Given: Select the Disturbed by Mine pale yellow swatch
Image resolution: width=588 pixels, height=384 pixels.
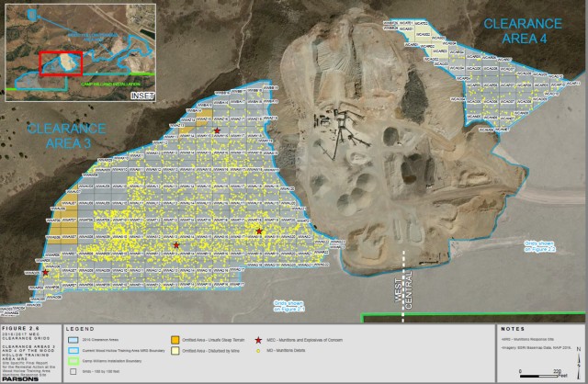Looking at the screenshot, I should click(x=175, y=351).
